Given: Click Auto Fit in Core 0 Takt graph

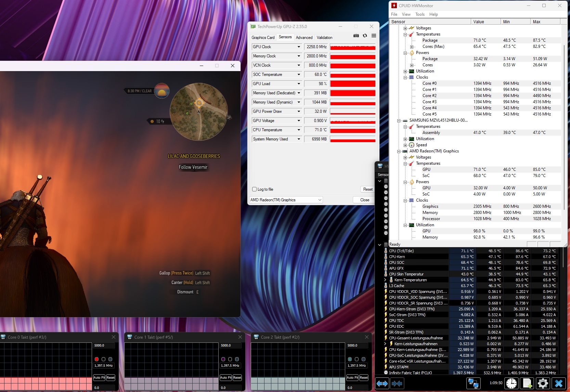Looking at the screenshot, I should click(99, 378).
